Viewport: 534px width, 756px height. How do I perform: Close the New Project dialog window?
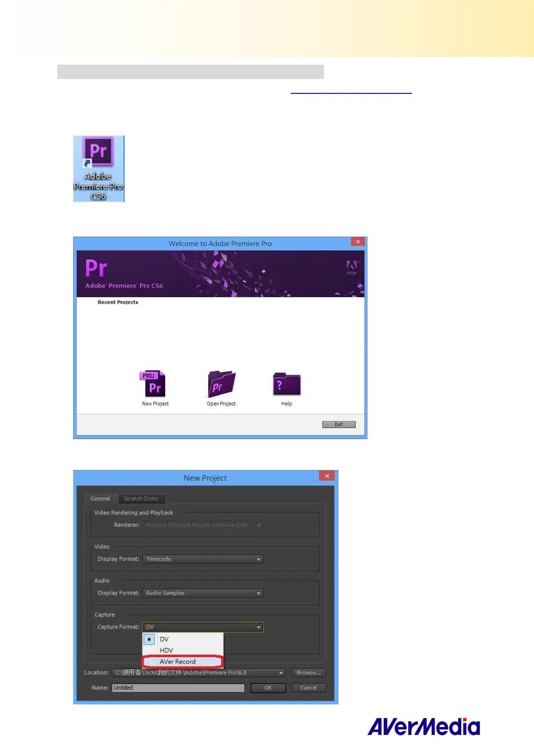(327, 476)
